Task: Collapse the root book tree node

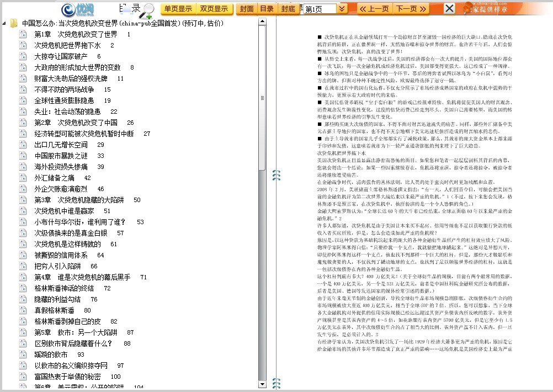Action: 4,23
